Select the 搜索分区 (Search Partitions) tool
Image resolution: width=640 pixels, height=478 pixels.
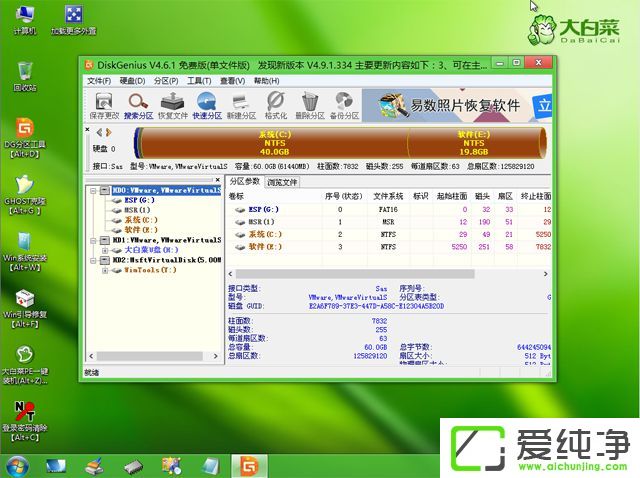click(138, 105)
